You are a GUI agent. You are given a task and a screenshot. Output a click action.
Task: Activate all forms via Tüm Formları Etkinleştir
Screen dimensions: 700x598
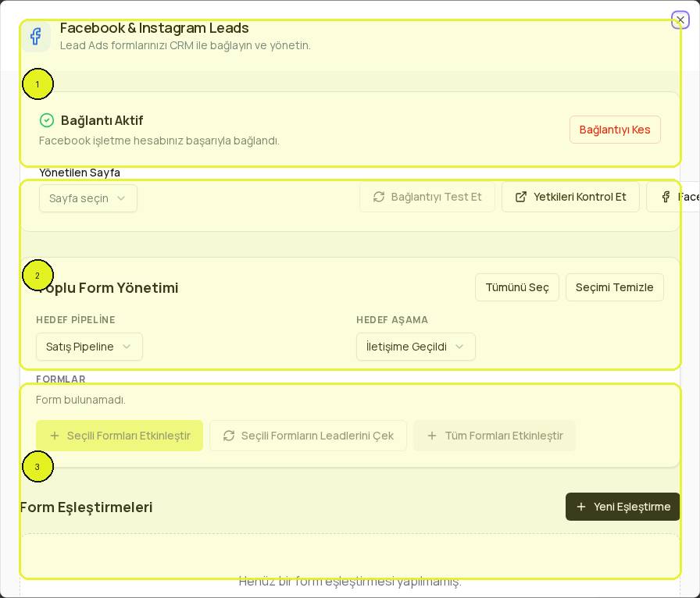click(495, 436)
